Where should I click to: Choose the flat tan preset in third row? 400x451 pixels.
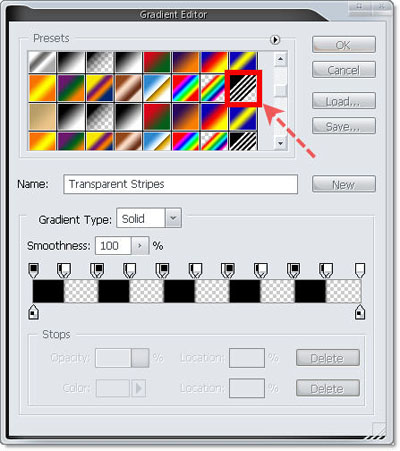point(42,117)
